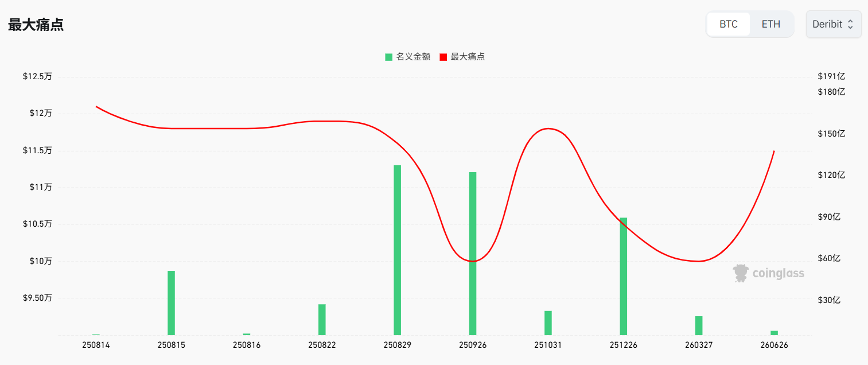Click the 250814 x-axis date label
Image resolution: width=868 pixels, height=365 pixels.
coord(96,345)
